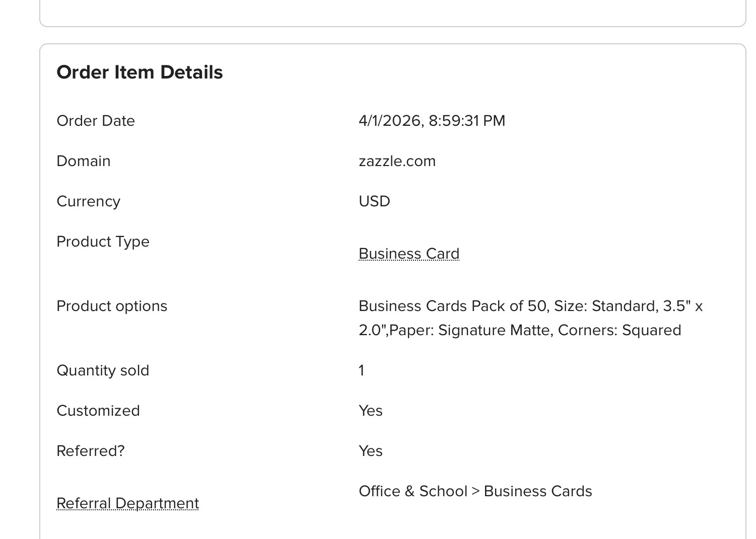Image resolution: width=756 pixels, height=539 pixels.
Task: Click the Domain label
Action: click(x=84, y=161)
